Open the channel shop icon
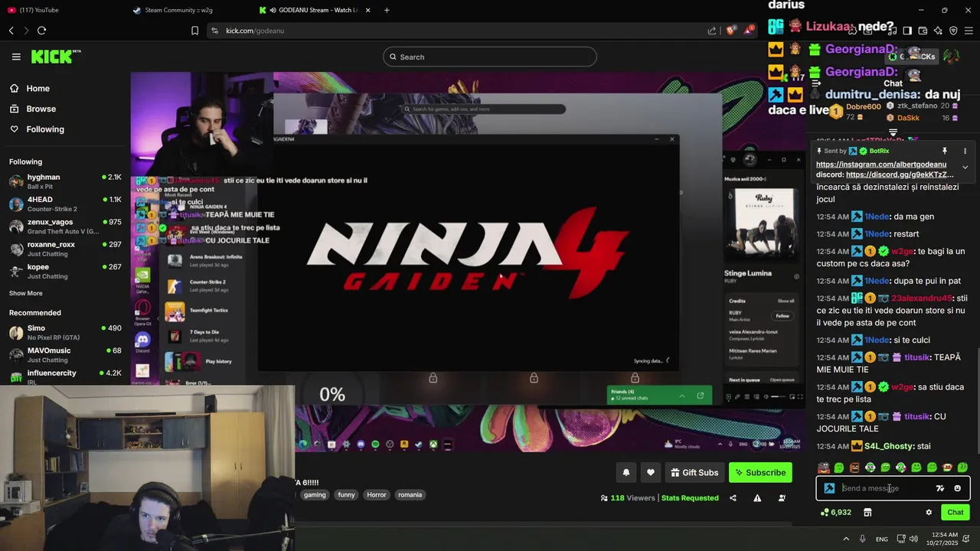Image resolution: width=980 pixels, height=551 pixels. (867, 513)
